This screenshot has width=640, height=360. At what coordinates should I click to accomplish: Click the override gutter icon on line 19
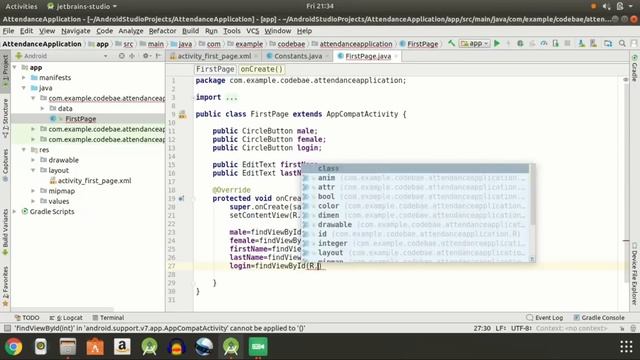click(x=181, y=198)
